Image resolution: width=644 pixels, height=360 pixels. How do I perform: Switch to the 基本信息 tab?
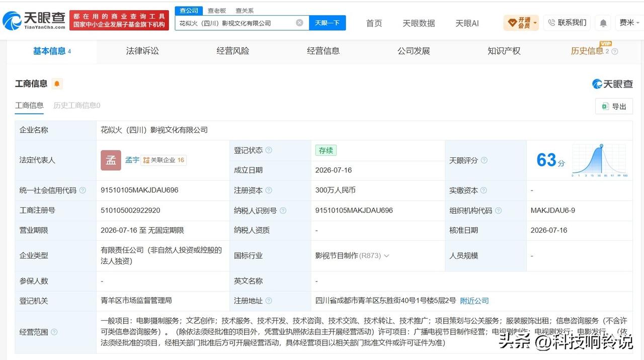[x=52, y=51]
